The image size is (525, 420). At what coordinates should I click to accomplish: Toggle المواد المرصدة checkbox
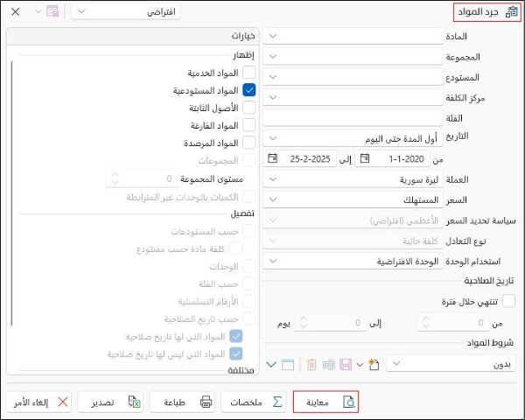click(x=249, y=143)
